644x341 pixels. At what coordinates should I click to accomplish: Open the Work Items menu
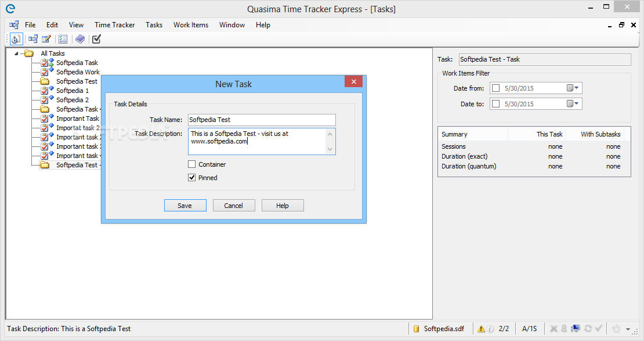190,24
